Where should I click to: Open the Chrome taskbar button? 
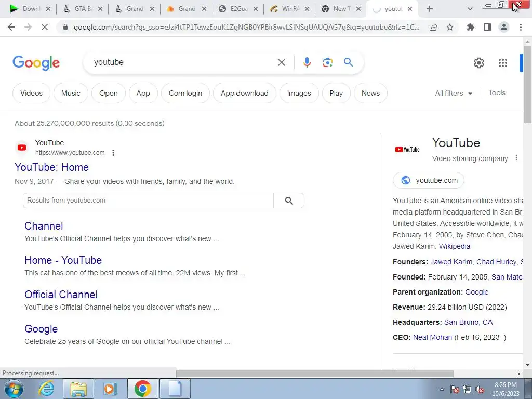142,389
